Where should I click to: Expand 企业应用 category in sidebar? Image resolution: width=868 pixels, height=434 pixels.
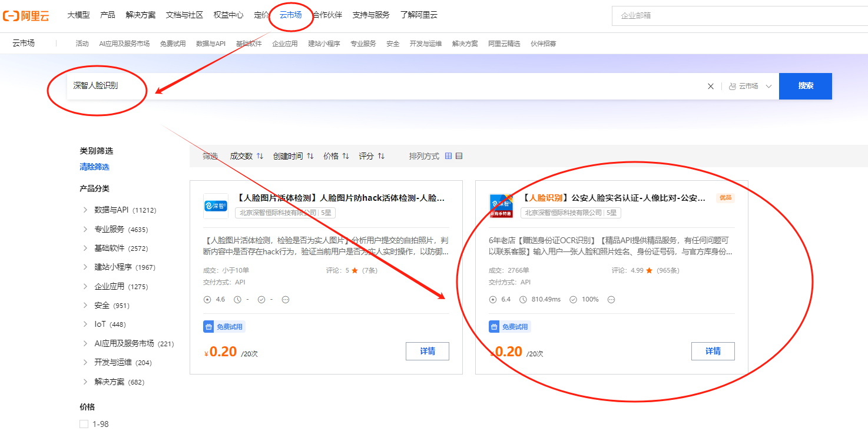pos(86,286)
